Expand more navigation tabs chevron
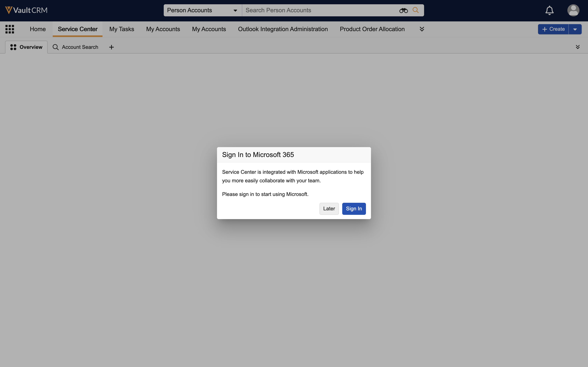The height and width of the screenshot is (367, 588). (x=422, y=29)
